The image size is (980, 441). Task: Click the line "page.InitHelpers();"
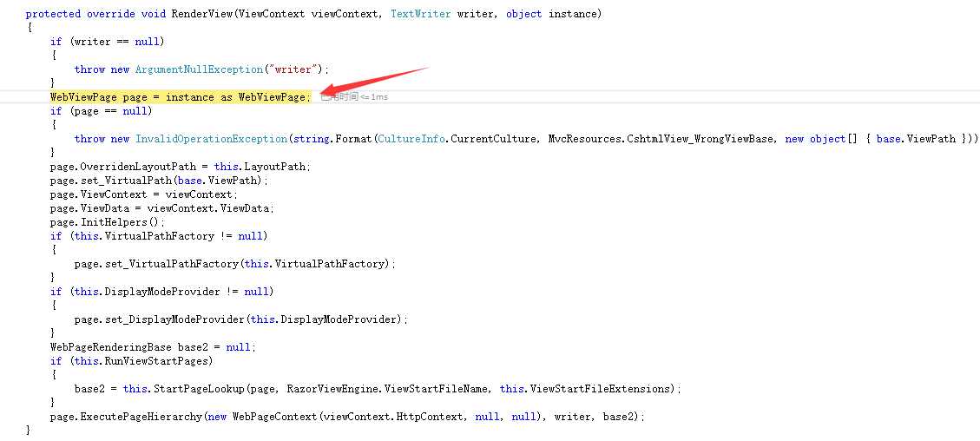click(x=108, y=222)
